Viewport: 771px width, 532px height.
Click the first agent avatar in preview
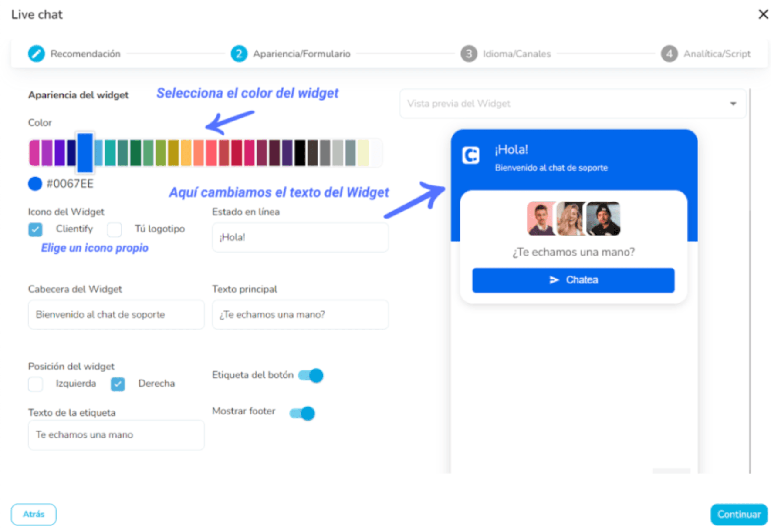tap(541, 219)
